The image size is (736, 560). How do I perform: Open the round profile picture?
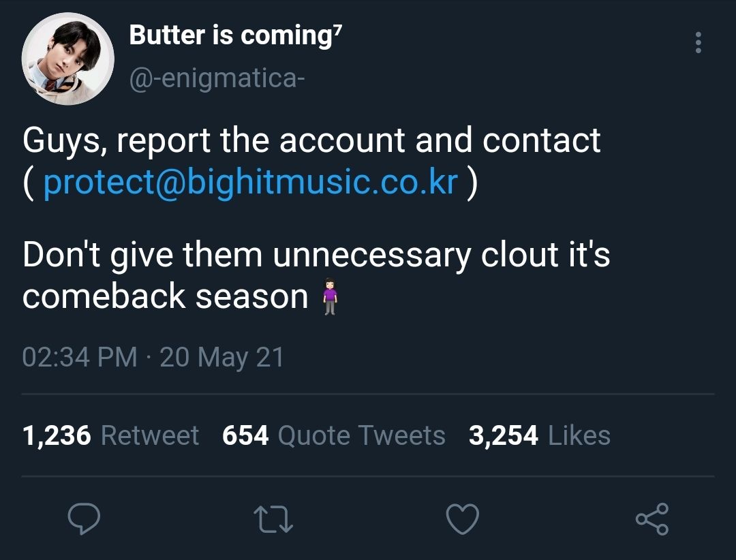click(x=68, y=59)
